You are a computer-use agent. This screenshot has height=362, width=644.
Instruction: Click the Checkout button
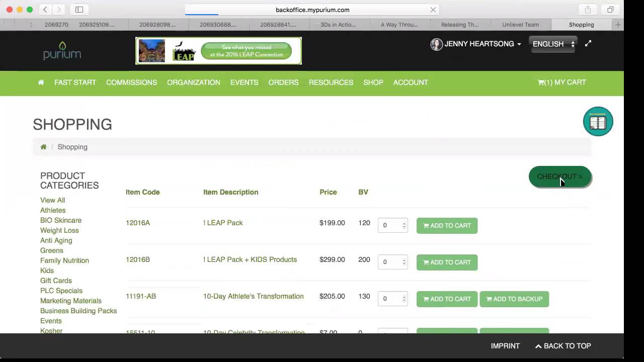[560, 176]
